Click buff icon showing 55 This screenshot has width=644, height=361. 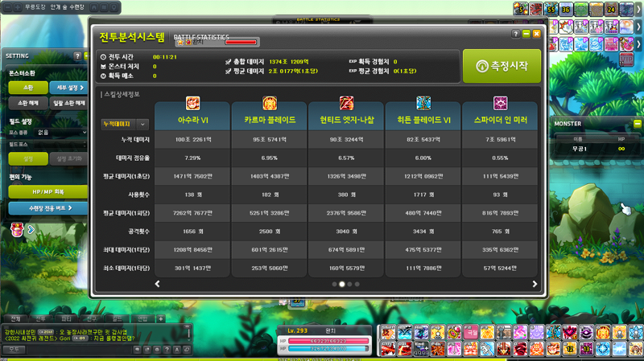point(551,9)
